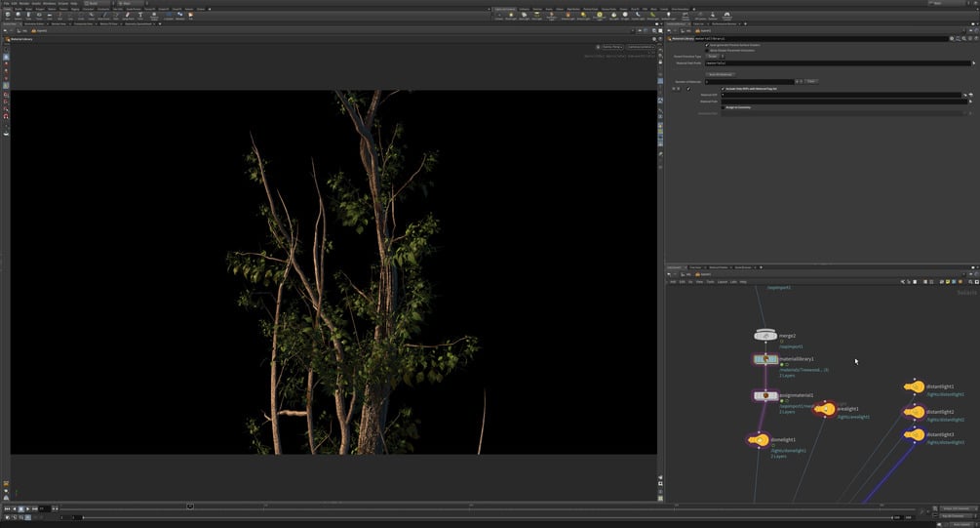This screenshot has width=980, height=528.
Task: Toggle Auto-generate Preview Surface Shaders checkbox
Action: (707, 45)
